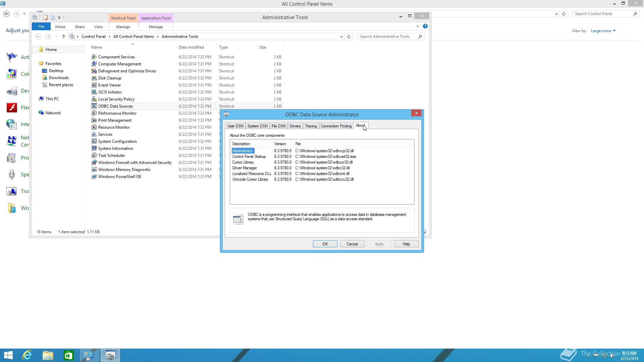This screenshot has height=362, width=644.
Task: Click Cancel in ODBC dialog
Action: 352,244
